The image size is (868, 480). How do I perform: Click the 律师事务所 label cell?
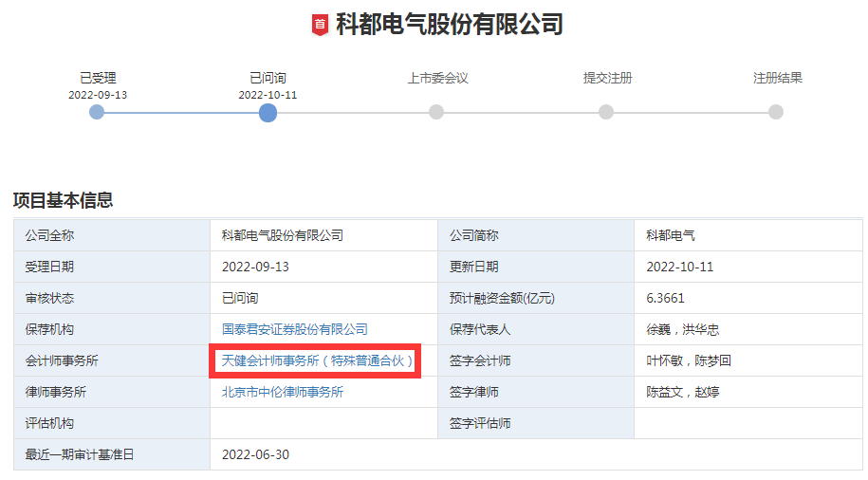tap(112, 392)
